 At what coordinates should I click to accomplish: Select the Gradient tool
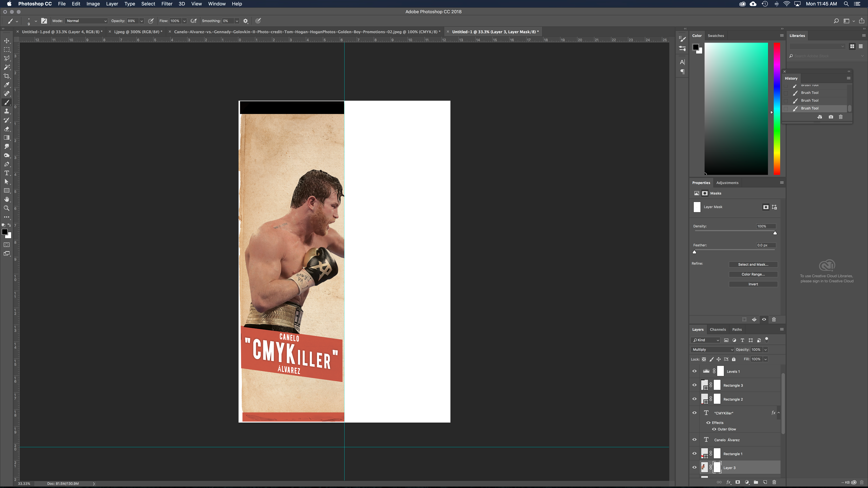tap(7, 138)
